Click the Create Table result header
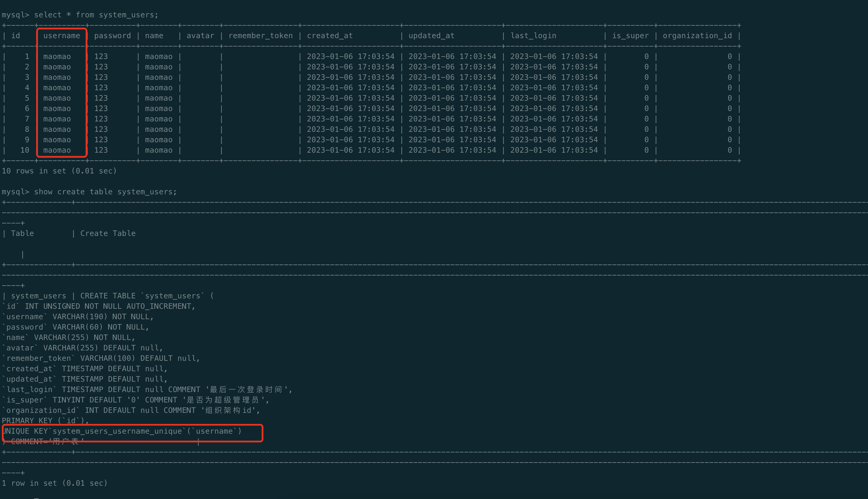The height and width of the screenshot is (499, 868). coord(107,233)
